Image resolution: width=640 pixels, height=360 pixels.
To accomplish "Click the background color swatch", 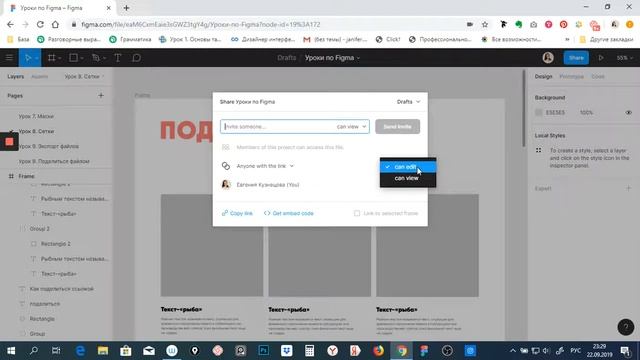I will coord(538,112).
